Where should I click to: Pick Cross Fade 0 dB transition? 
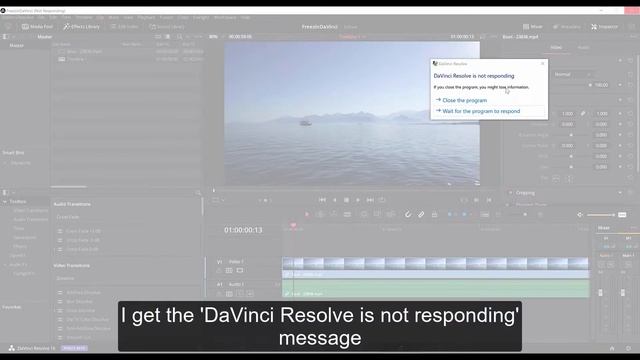(x=83, y=249)
